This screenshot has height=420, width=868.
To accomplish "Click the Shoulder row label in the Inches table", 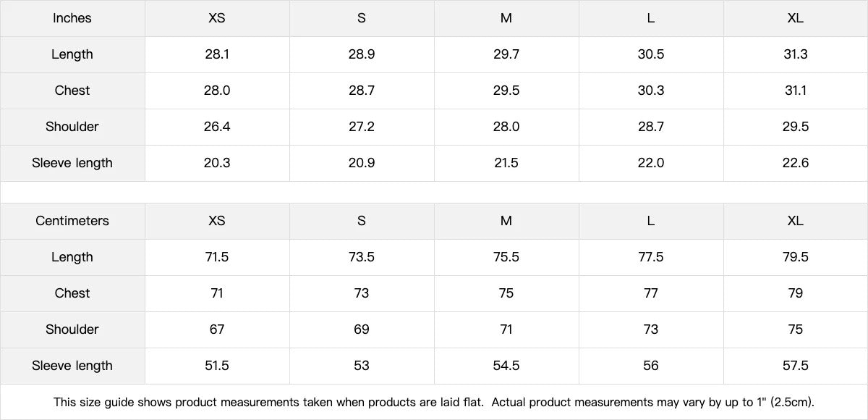I will point(72,127).
